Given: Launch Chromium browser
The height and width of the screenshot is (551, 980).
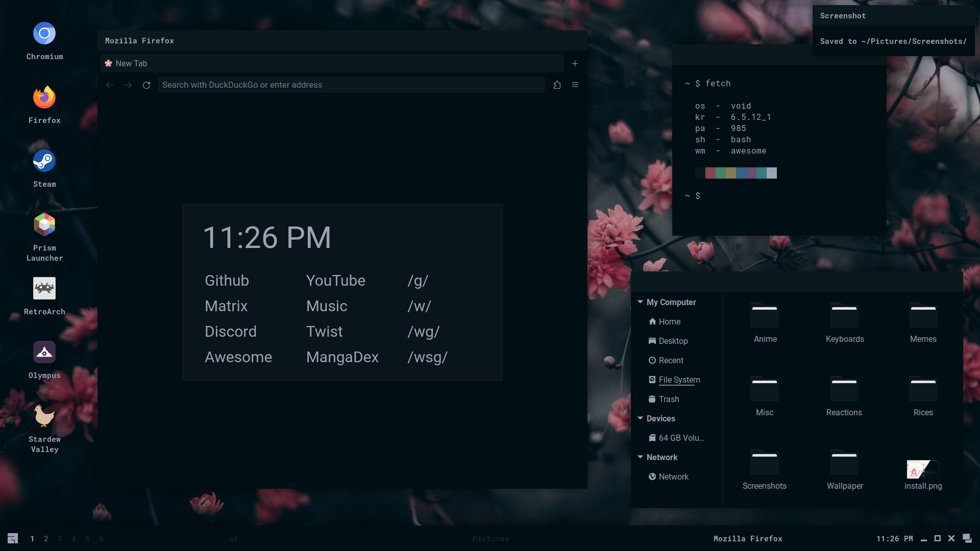Looking at the screenshot, I should [x=44, y=33].
